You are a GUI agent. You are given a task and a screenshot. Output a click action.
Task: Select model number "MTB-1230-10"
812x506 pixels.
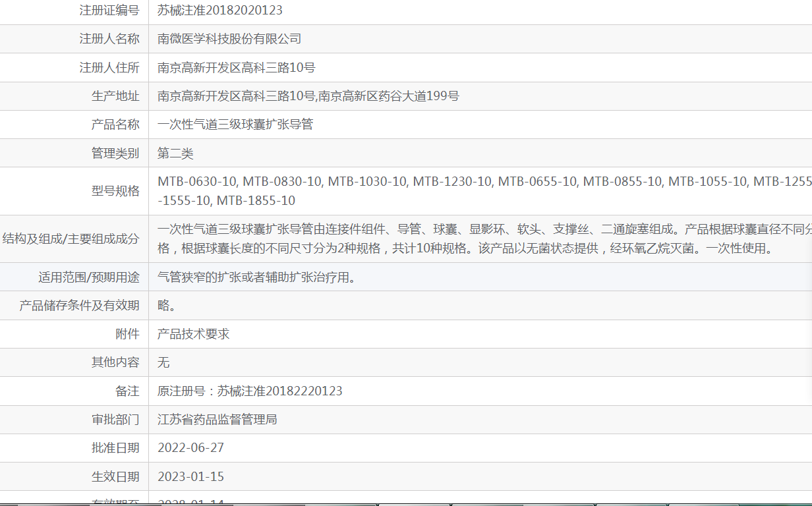pos(453,182)
